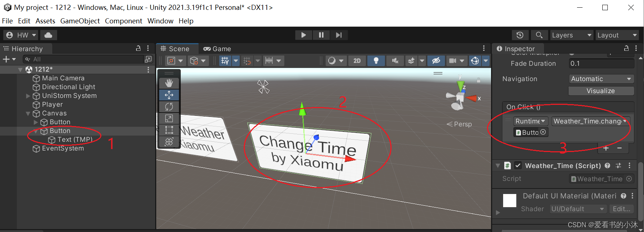The width and height of the screenshot is (644, 232).
Task: Toggle scene audio mute
Action: pos(395,61)
